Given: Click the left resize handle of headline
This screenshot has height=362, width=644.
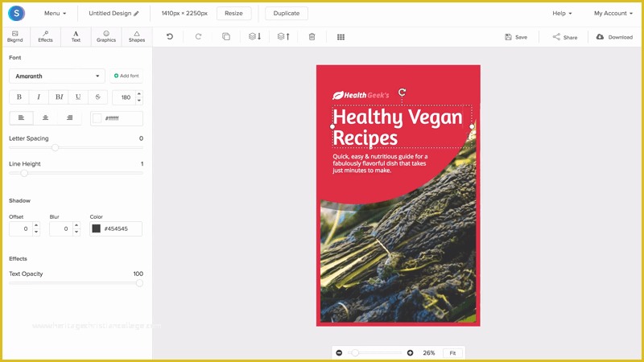Looking at the screenshot, I should [332, 126].
